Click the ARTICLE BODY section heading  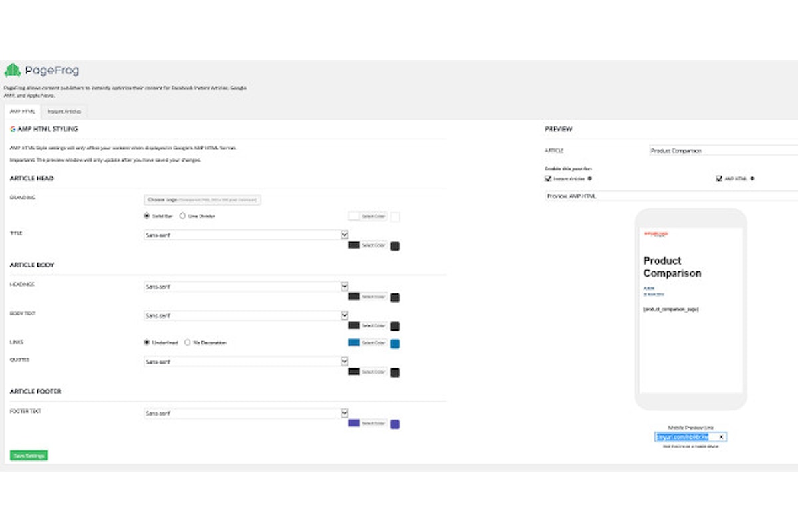pyautogui.click(x=32, y=265)
